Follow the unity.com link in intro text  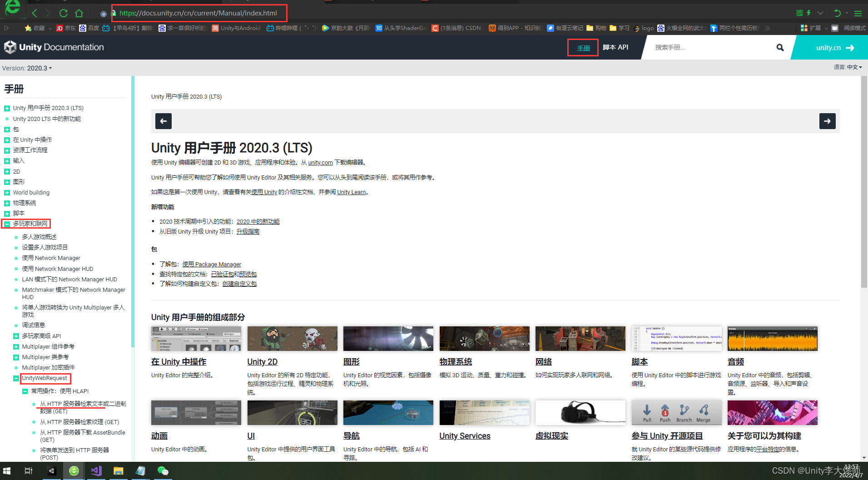[320, 163]
